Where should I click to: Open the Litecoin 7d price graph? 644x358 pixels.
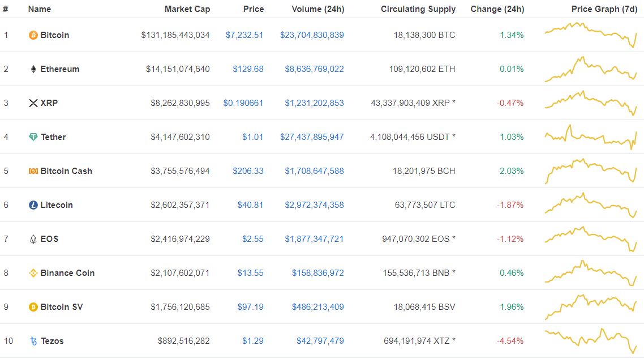(591, 204)
